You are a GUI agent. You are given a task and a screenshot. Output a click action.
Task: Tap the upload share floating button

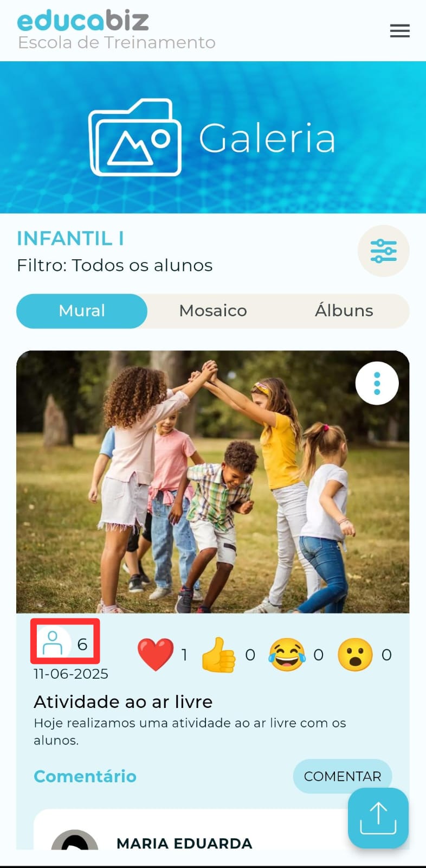(378, 818)
